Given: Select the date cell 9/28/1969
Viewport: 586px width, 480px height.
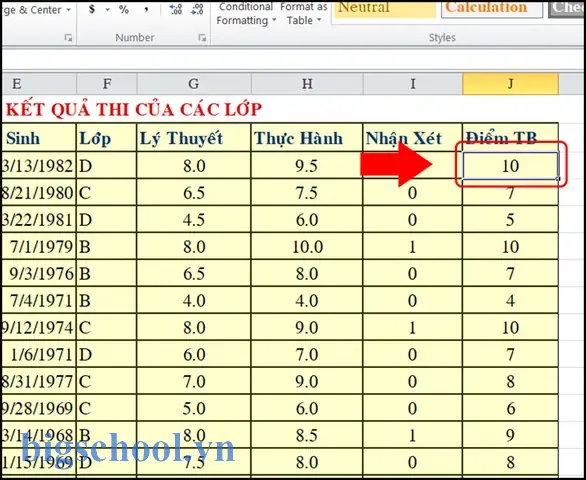Looking at the screenshot, I should (x=39, y=407).
